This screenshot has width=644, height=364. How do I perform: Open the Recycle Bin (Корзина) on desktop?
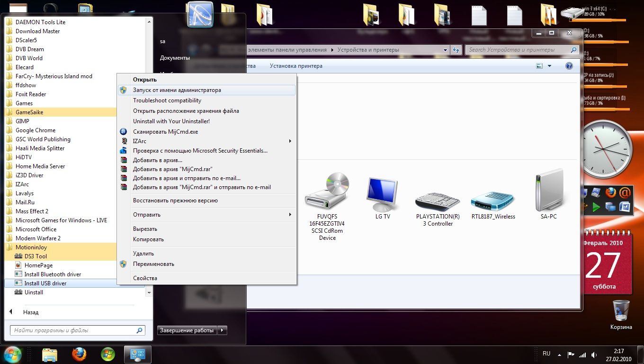point(621,311)
